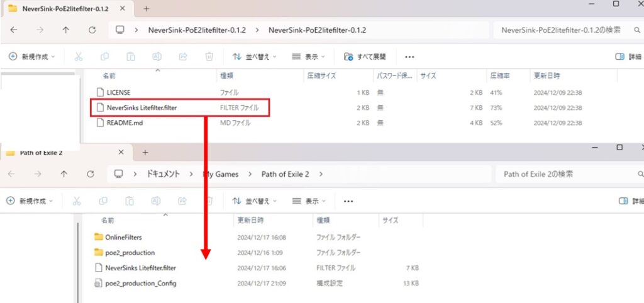Open the three-dots more menu in the NeverSink window
The width and height of the screenshot is (644, 303).
(409, 57)
